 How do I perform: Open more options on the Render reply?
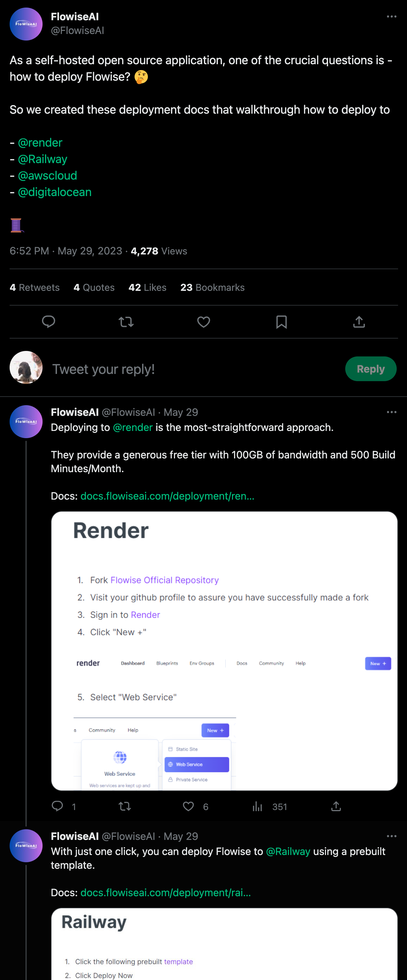(392, 412)
